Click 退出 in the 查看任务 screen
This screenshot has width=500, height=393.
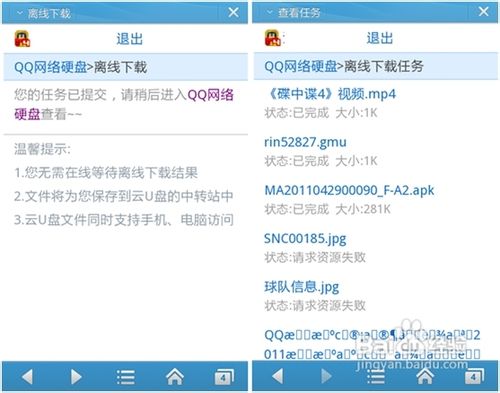[380, 38]
